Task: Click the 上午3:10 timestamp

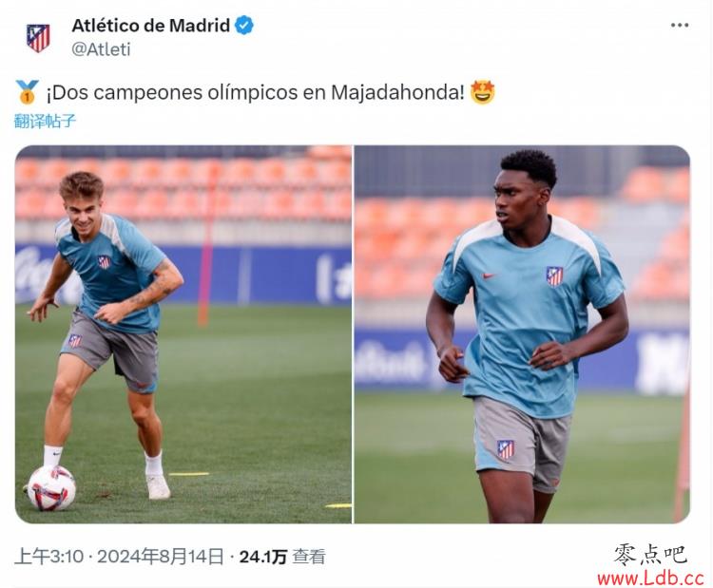Action: (48, 557)
